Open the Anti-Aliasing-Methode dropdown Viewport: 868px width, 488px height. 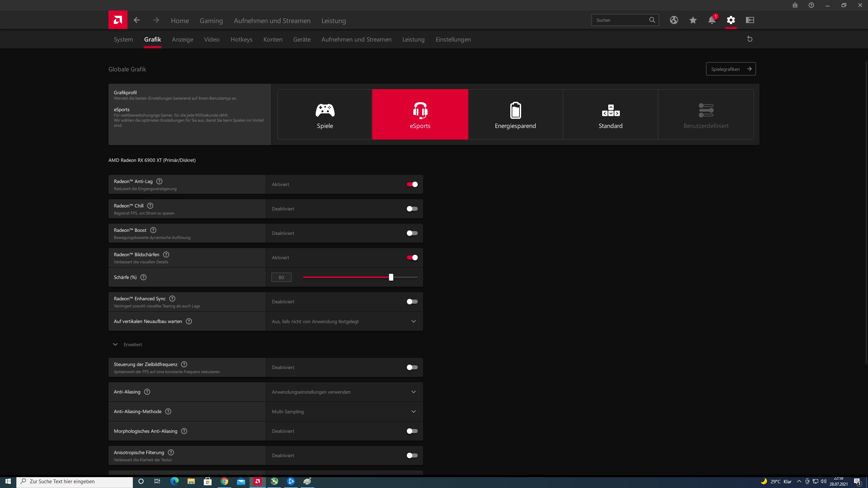[344, 411]
